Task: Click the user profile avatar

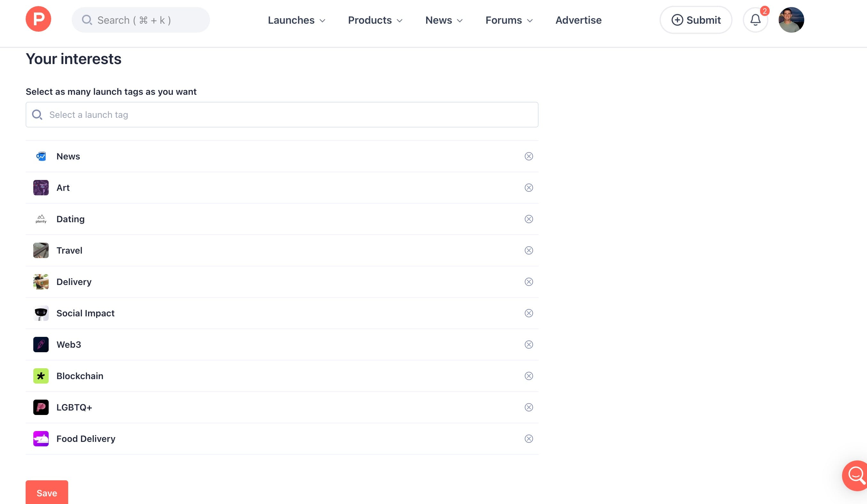Action: pos(791,20)
